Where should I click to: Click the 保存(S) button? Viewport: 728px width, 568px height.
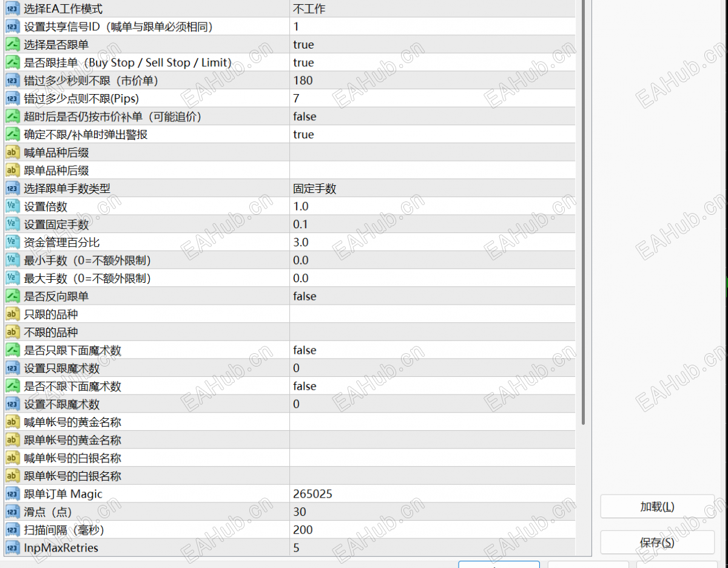tap(657, 543)
